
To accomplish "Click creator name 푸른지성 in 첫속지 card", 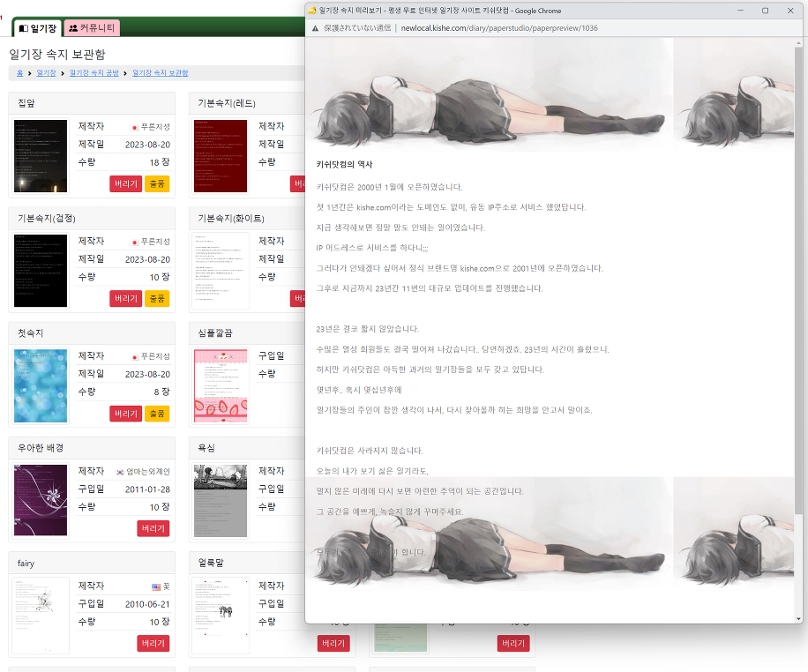I will [155, 357].
